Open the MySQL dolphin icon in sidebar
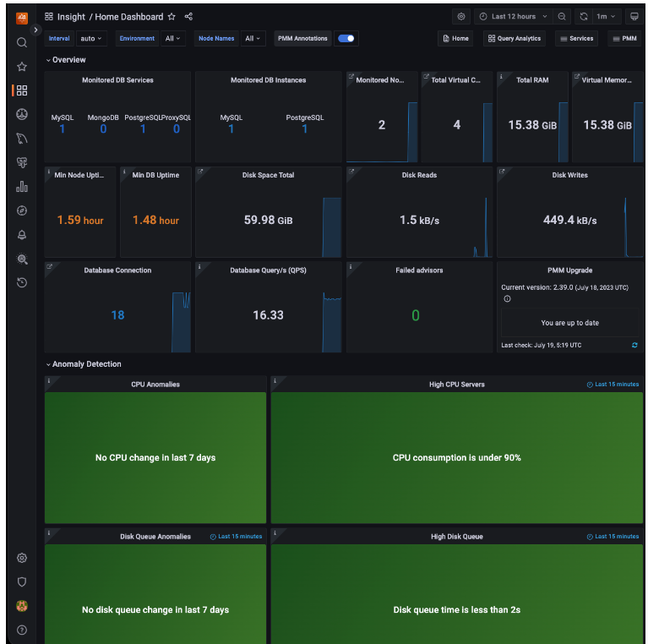This screenshot has height=644, width=648. click(x=22, y=138)
